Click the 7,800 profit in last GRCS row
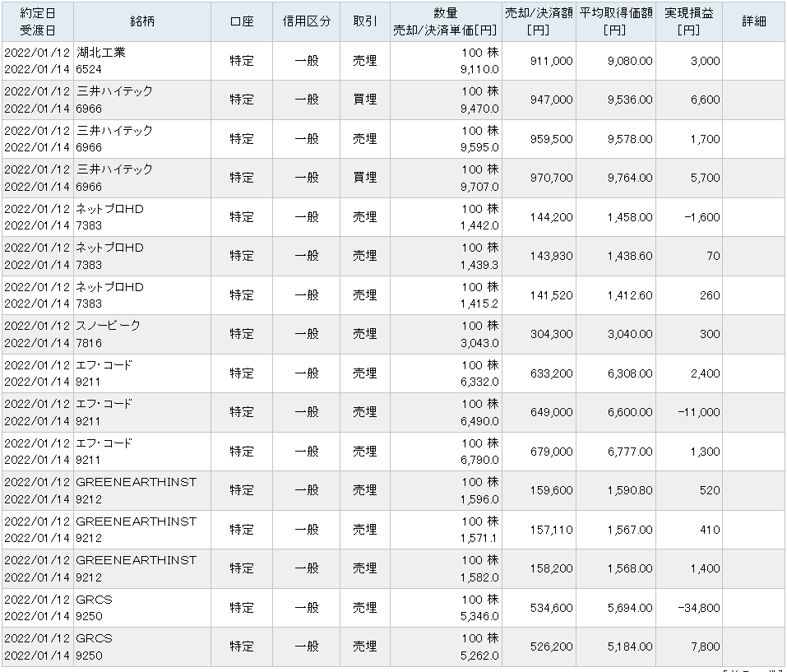The height and width of the screenshot is (672, 787). point(704,647)
